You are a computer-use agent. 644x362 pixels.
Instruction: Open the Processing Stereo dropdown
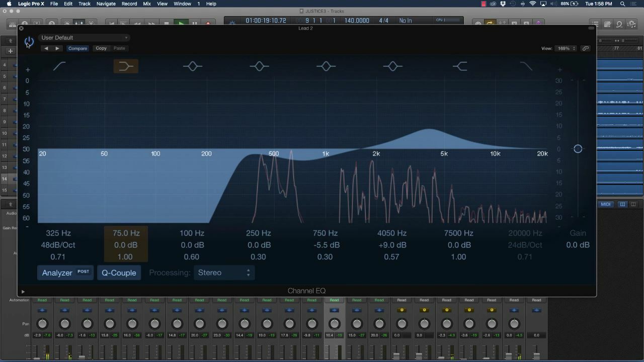tap(223, 273)
